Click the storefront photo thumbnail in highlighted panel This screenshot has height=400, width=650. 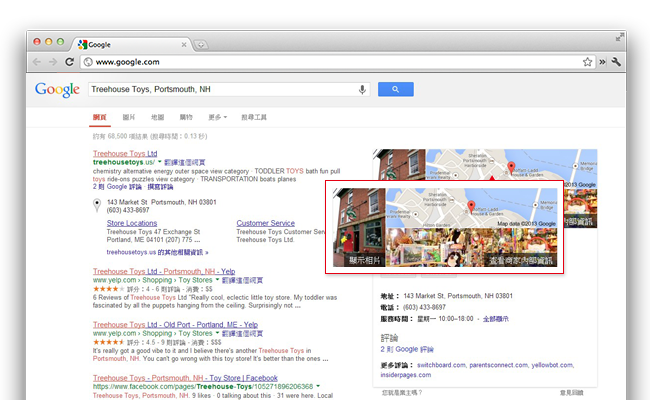(359, 227)
